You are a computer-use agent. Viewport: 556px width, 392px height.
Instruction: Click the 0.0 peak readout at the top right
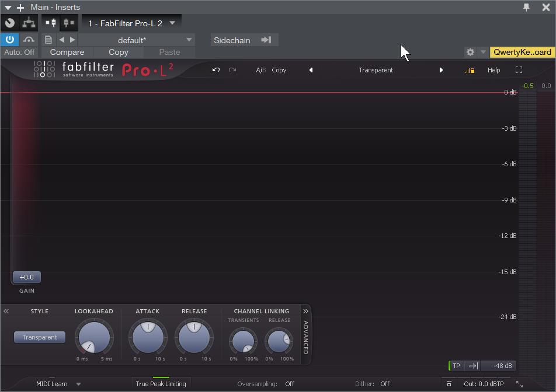tap(546, 86)
